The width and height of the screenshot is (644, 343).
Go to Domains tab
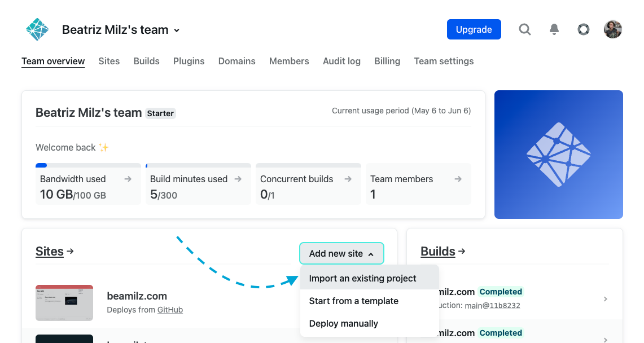pyautogui.click(x=236, y=61)
